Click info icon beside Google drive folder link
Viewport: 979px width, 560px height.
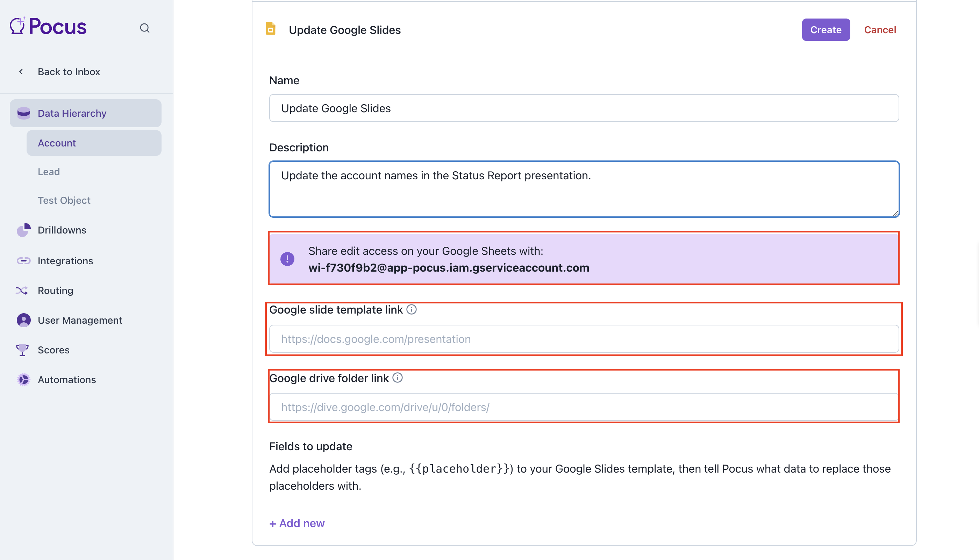click(398, 378)
